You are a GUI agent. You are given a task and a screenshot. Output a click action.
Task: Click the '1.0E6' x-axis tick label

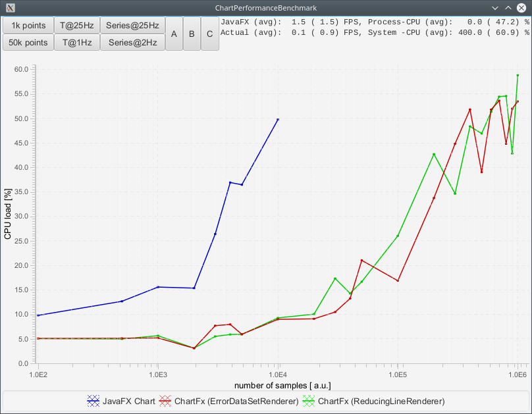point(518,375)
